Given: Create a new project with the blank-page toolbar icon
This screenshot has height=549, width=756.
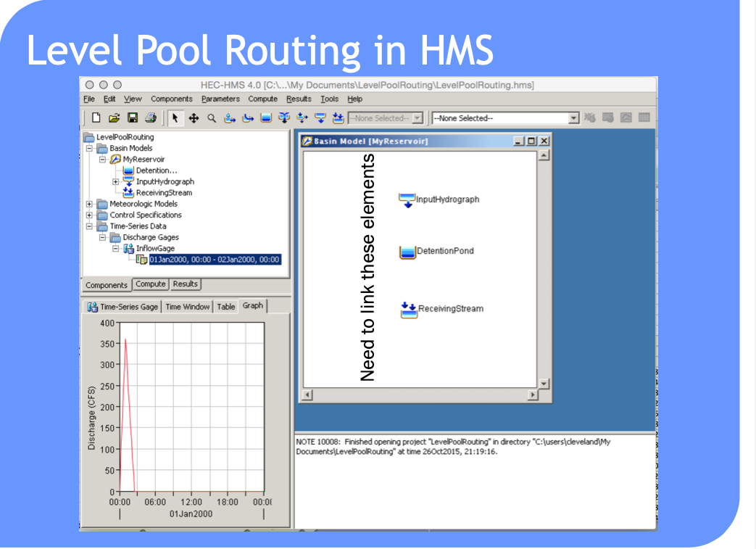Looking at the screenshot, I should tap(96, 117).
